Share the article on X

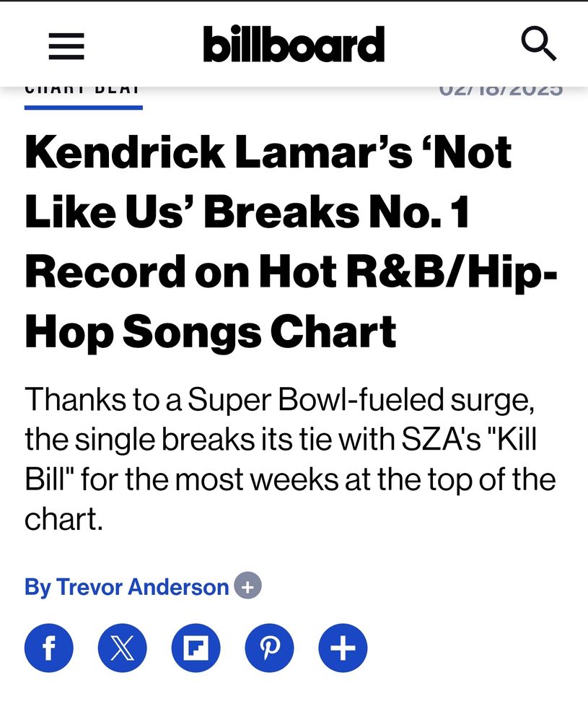[x=123, y=648]
